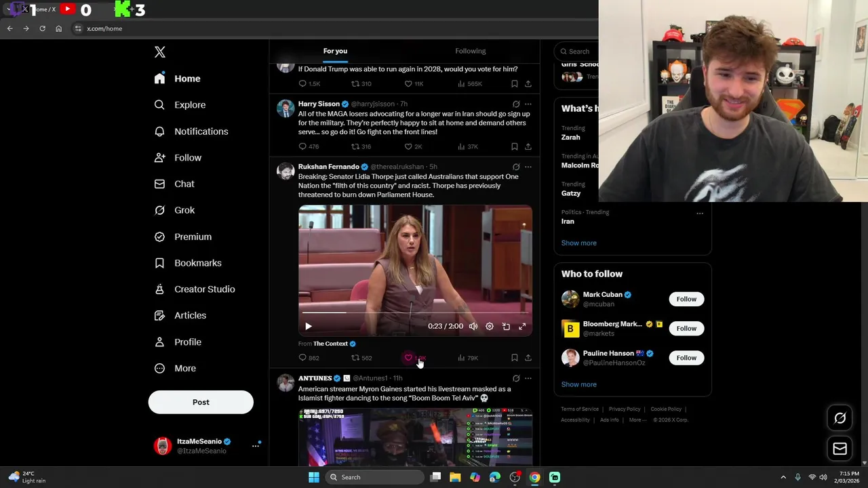Screen dimensions: 868x488
Task: Show more Who to follow suggestions
Action: pos(578,384)
